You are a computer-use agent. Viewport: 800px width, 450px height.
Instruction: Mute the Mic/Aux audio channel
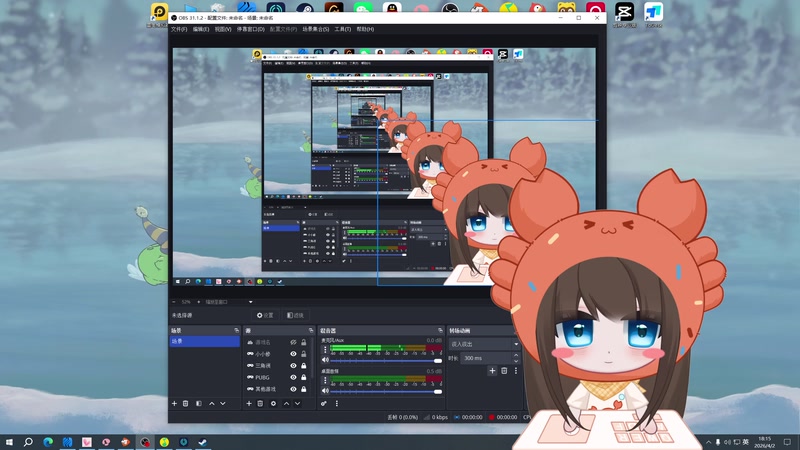(x=325, y=360)
